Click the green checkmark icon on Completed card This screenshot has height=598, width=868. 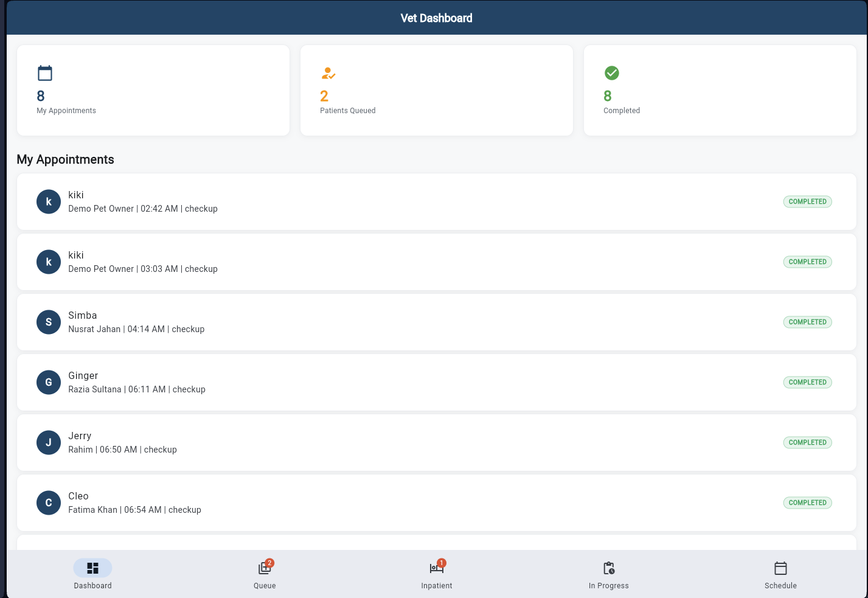click(612, 73)
